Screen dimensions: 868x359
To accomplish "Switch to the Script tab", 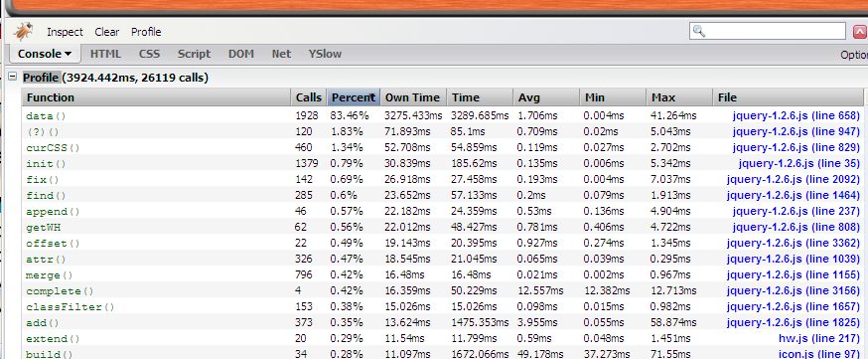I will pyautogui.click(x=194, y=54).
